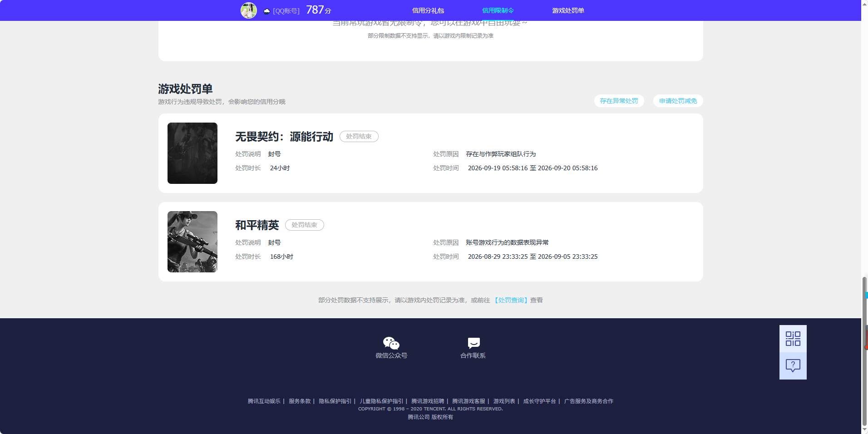Open the 【处罚查询】 link
Image resolution: width=868 pixels, height=434 pixels.
point(511,300)
